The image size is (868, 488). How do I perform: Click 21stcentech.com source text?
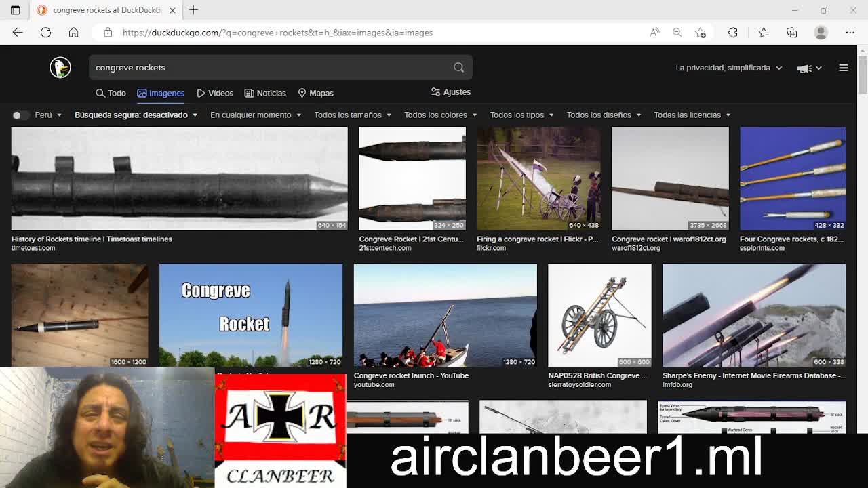pyautogui.click(x=385, y=248)
